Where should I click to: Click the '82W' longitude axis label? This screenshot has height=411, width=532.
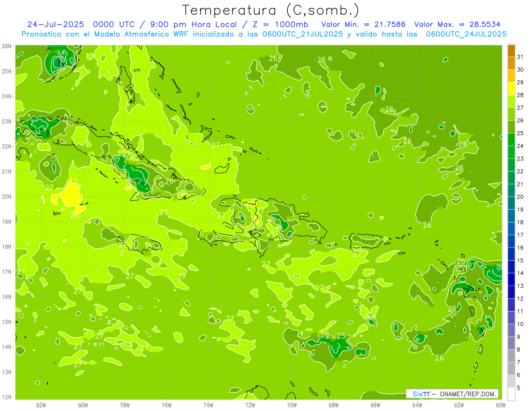pos(41,405)
